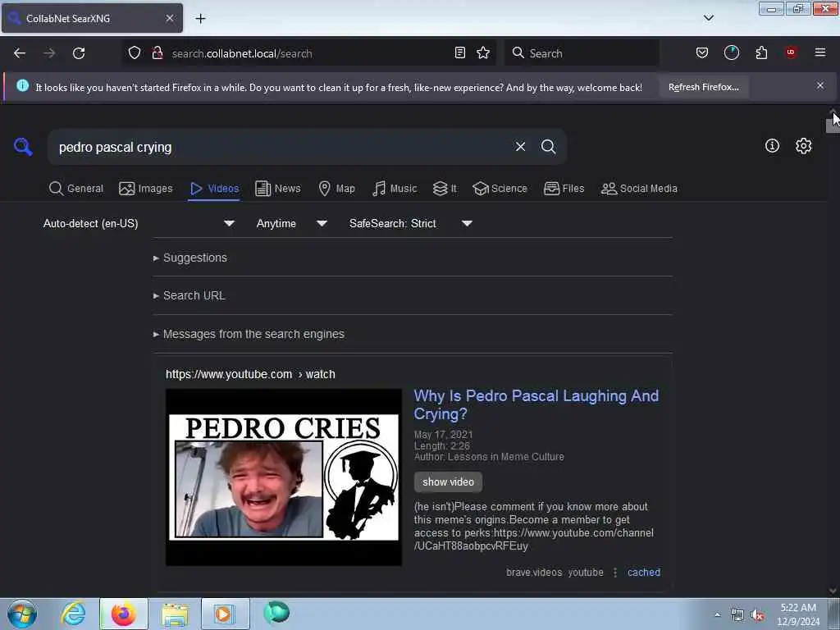Click the site security padlock icon

(x=157, y=53)
